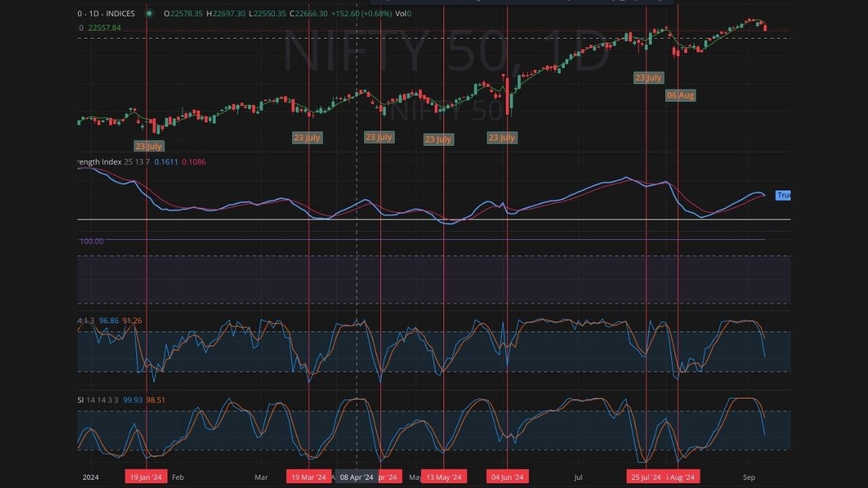The image size is (868, 488).
Task: Select the 23 July label above 19 Jan '24 line
Action: click(149, 146)
